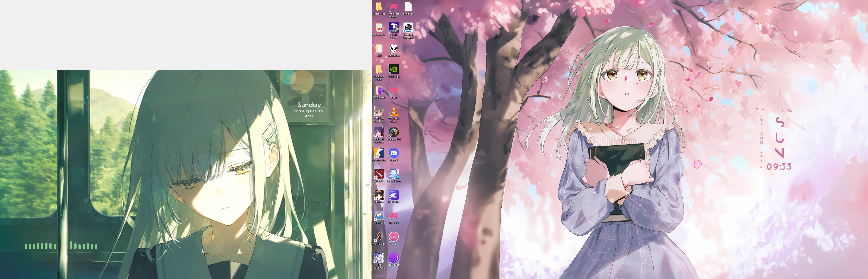
Task: Select the PEAK game shortcut
Action: 379,217
